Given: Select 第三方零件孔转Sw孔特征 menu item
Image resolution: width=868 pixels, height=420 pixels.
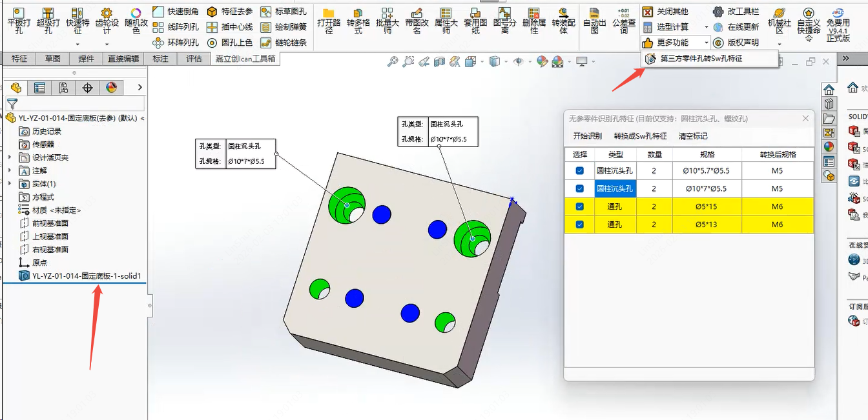Looking at the screenshot, I should [x=701, y=59].
